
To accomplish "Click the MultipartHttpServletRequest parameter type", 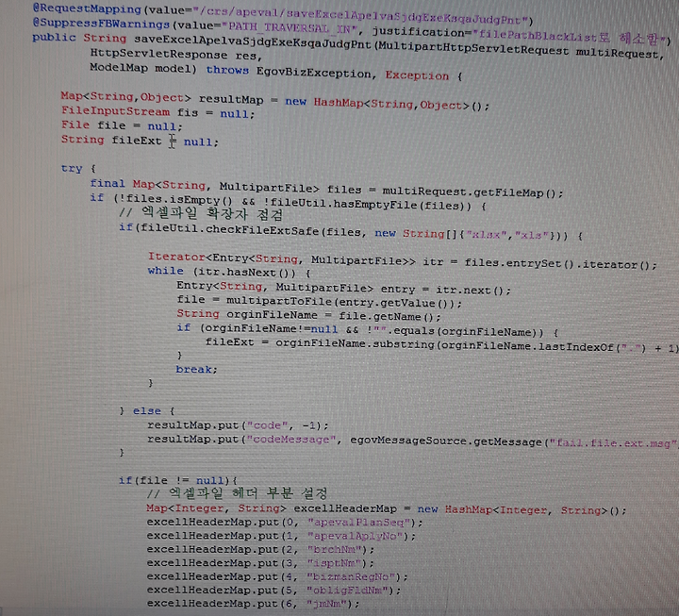I will tap(473, 48).
